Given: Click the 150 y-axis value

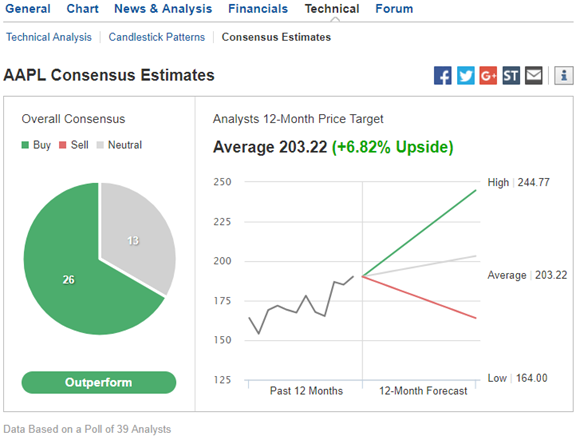Looking at the screenshot, I should tap(223, 340).
